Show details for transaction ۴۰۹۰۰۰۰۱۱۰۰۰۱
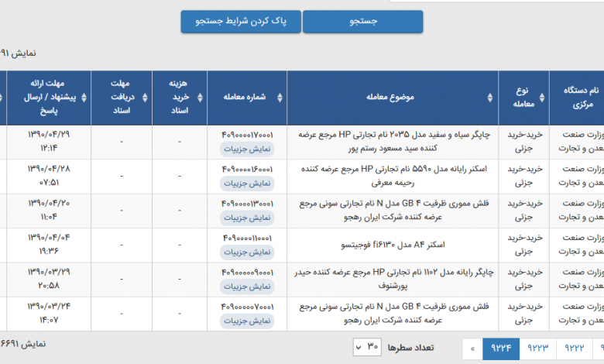 pos(247,252)
